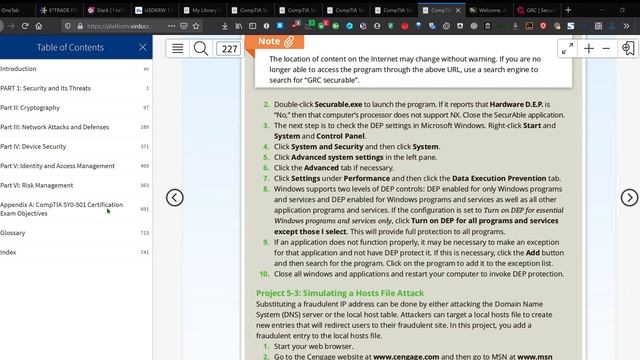Open the reader menu list icon
Screen dimensions: 640x360
(x=178, y=49)
